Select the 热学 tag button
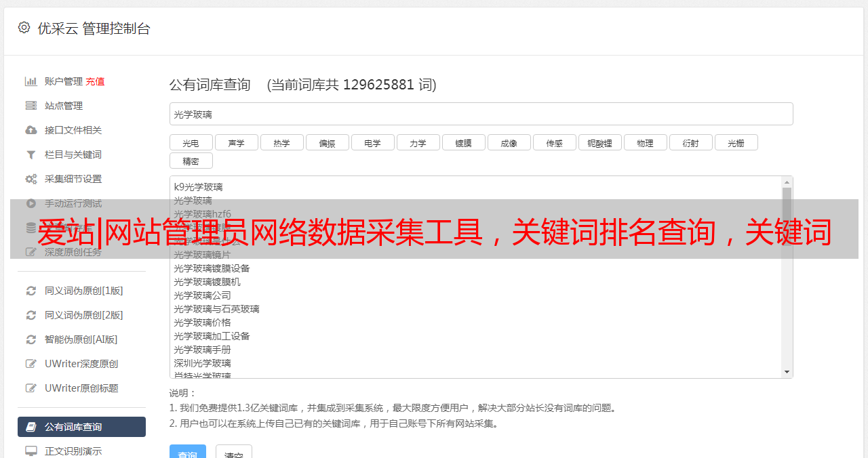The width and height of the screenshot is (868, 458). click(282, 142)
